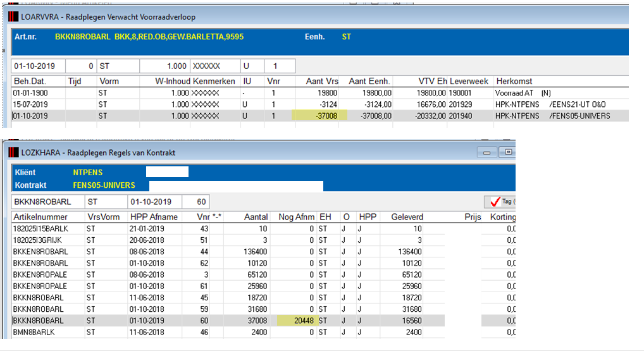The width and height of the screenshot is (644, 351).
Task: Click the NTPENS Kliënt value
Action: (x=87, y=173)
